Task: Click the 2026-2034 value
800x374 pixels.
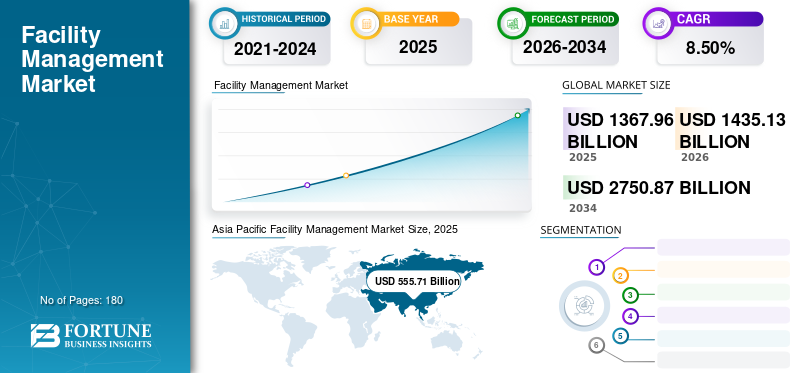Action: coord(564,47)
